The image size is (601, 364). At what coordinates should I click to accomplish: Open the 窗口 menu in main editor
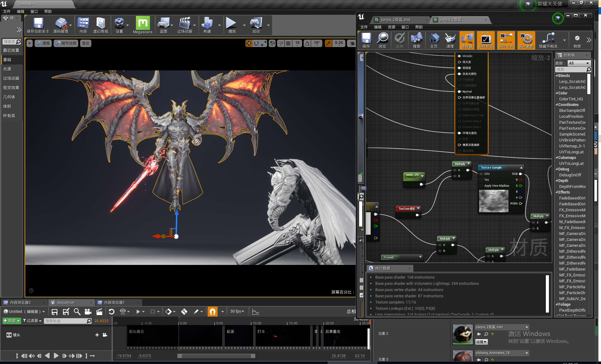tap(34, 12)
